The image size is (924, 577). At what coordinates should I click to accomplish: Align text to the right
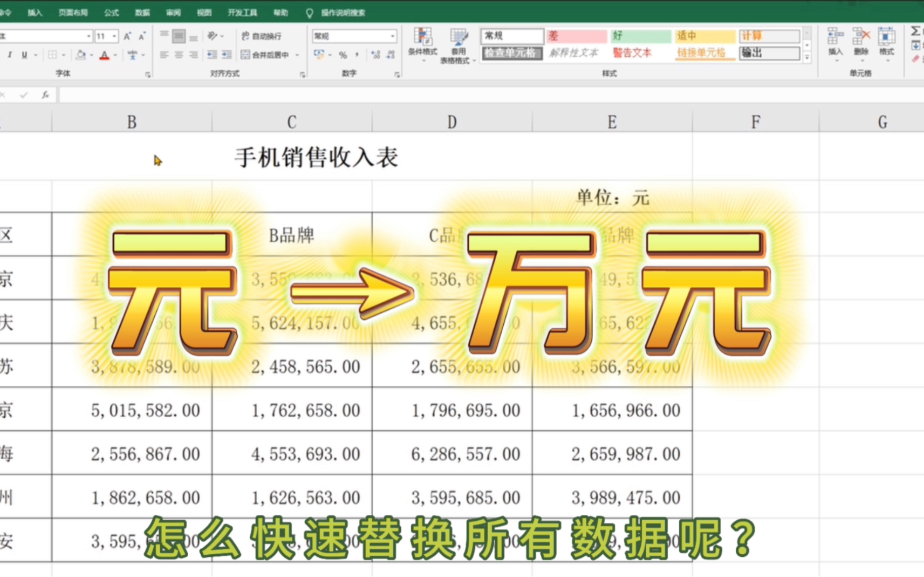[x=193, y=55]
